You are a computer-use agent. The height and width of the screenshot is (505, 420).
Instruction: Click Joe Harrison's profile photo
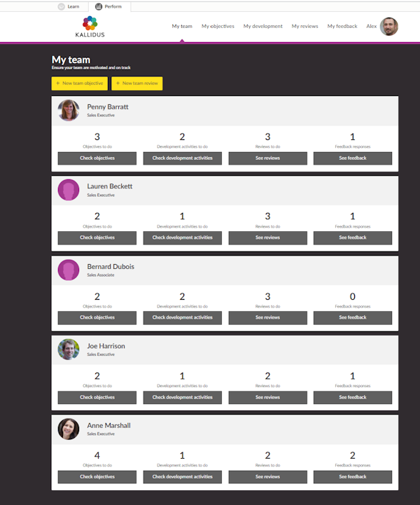tap(69, 350)
